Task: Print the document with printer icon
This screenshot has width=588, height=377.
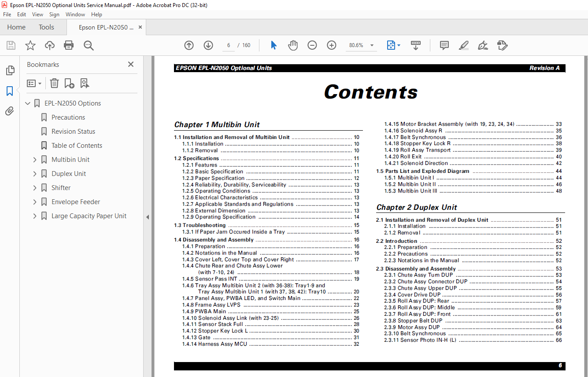Action: pyautogui.click(x=69, y=45)
